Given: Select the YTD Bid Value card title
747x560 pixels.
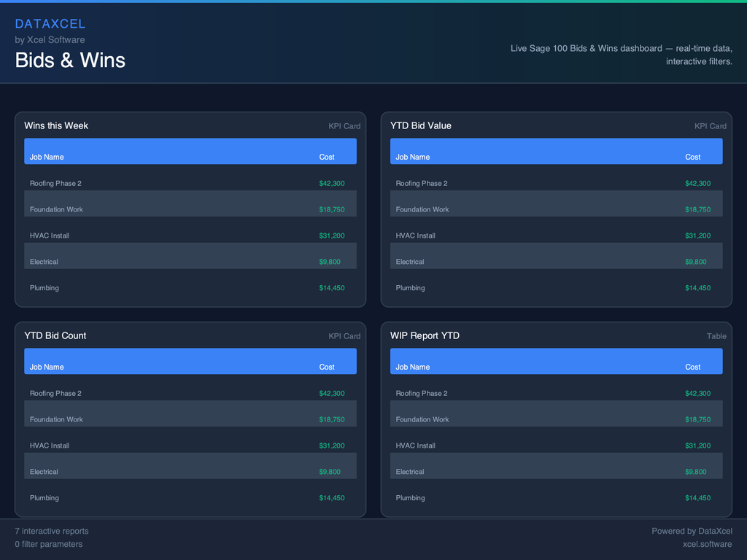Looking at the screenshot, I should point(420,125).
